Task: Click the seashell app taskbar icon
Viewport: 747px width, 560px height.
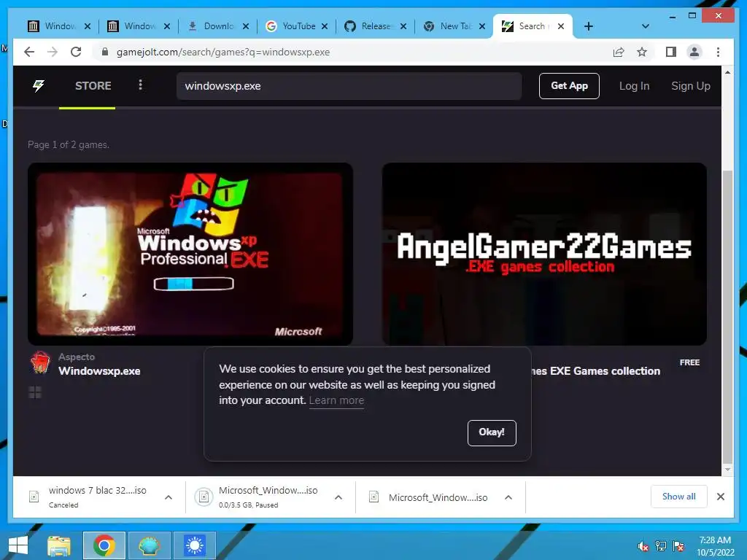Action: coord(149,545)
